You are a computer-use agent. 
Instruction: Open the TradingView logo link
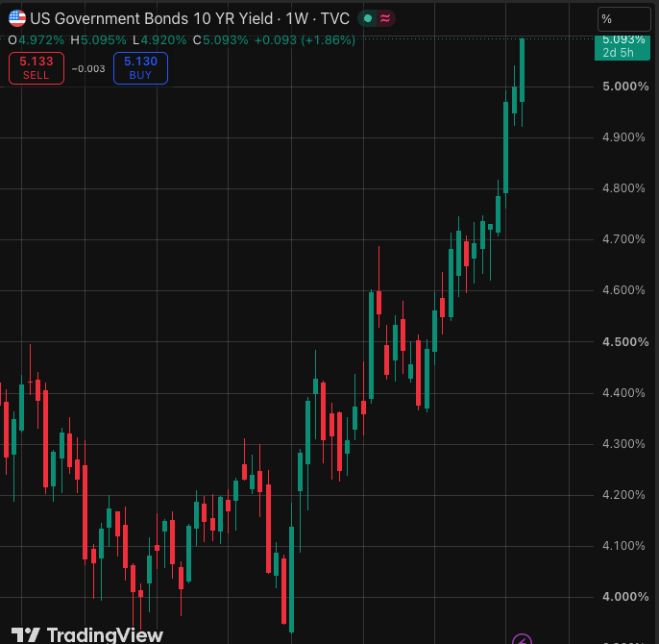click(x=87, y=634)
